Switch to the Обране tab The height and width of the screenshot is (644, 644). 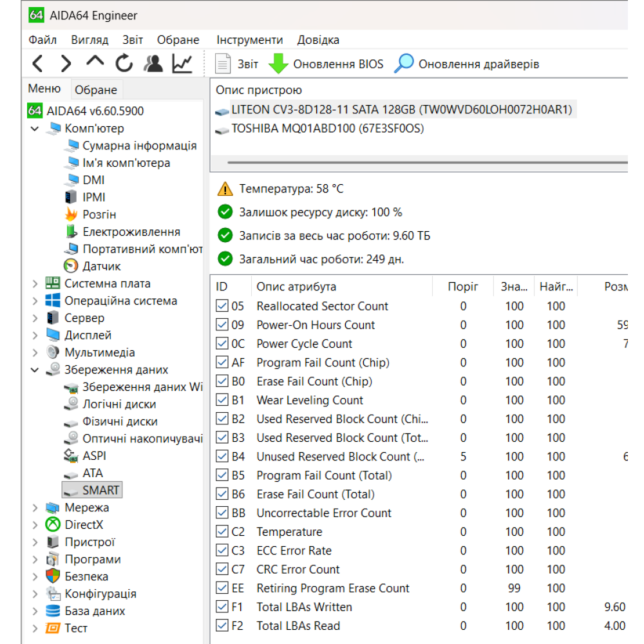click(96, 89)
